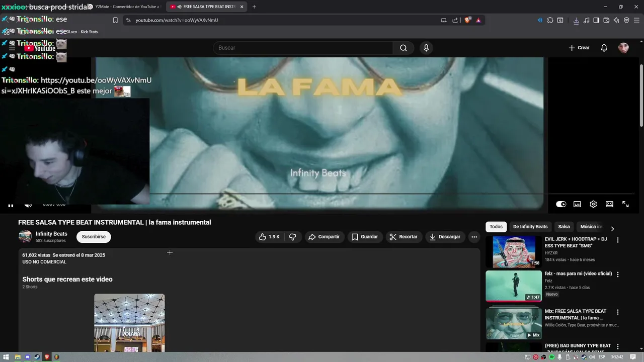Open EVIL JERK + HOODTRAP video thumbnail
Screen dimensions: 644x362
514,252
